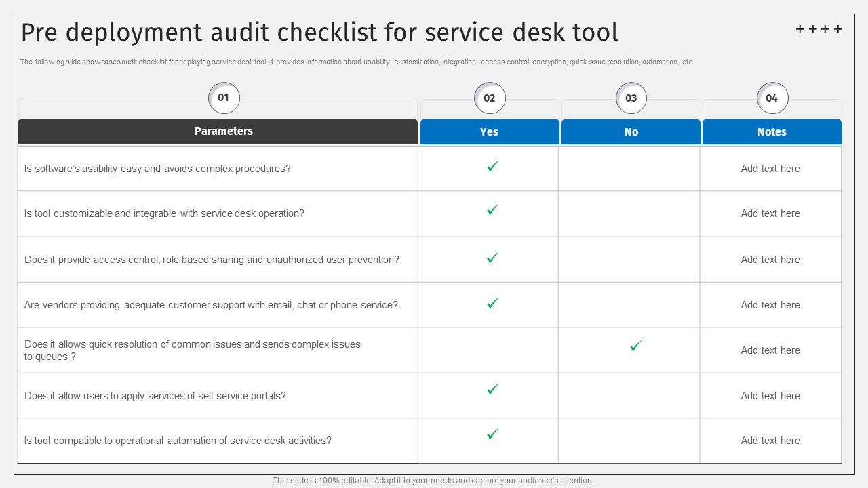The width and height of the screenshot is (868, 488).
Task: Click the four plus signs decoration
Action: click(818, 29)
